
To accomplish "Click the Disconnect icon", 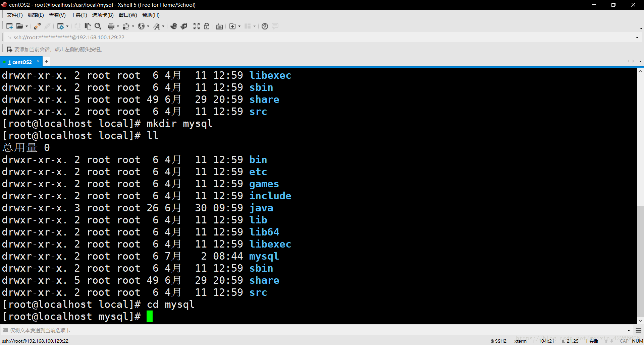I will tap(48, 26).
